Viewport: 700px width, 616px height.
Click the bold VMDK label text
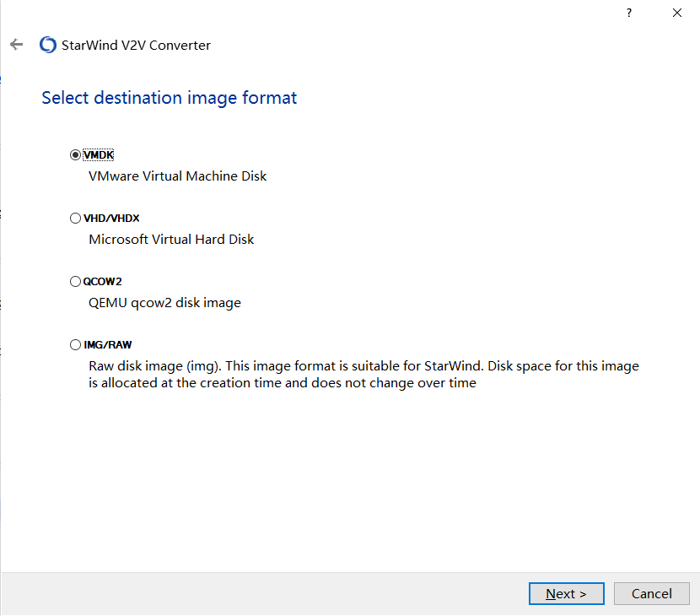[x=99, y=155]
